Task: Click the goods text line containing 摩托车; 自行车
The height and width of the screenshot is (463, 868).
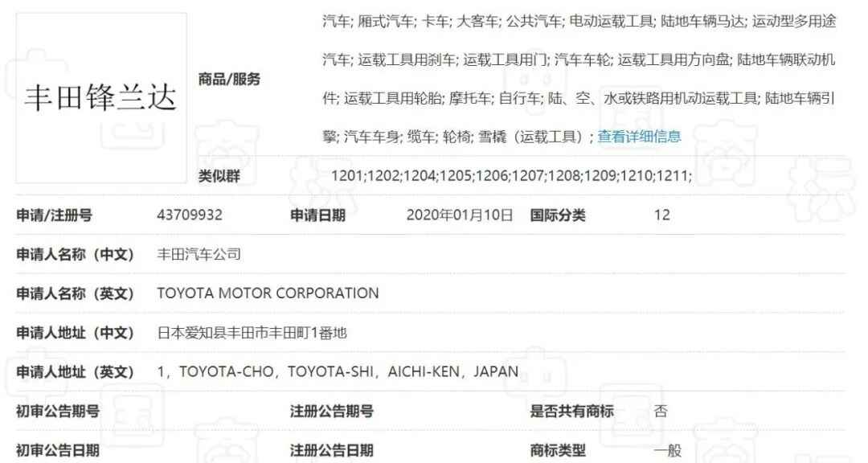Action: point(579,98)
